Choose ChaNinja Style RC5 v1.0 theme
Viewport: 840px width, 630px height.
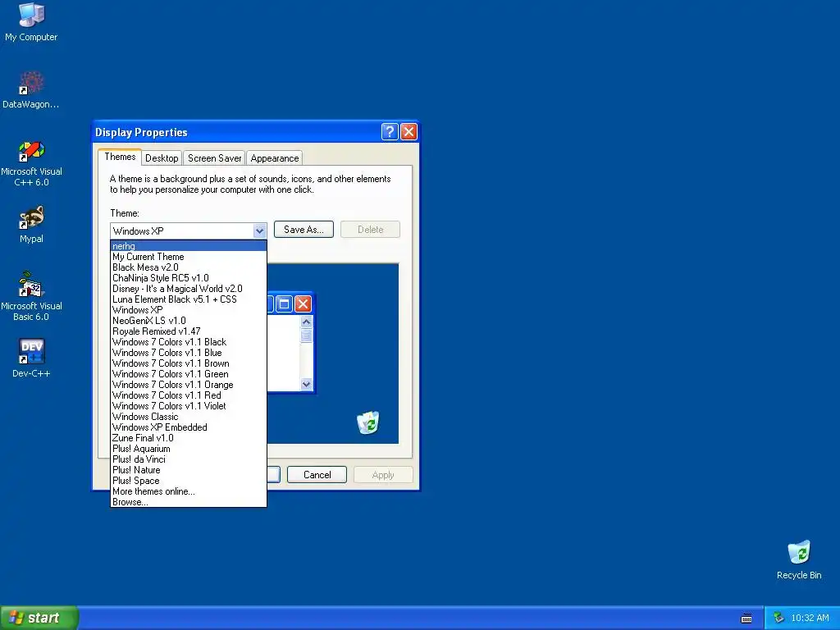coord(188,278)
